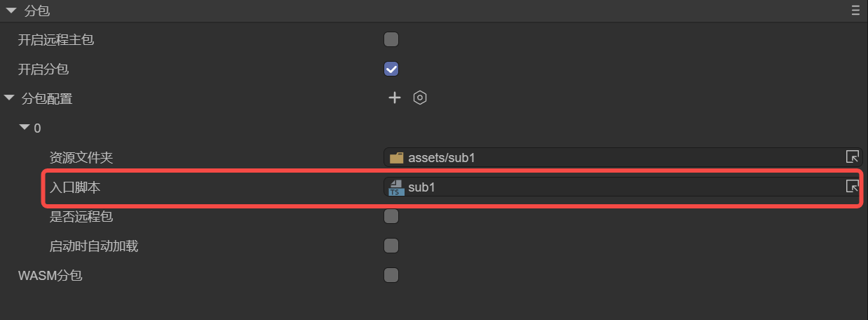
Task: Click the 分包 section title
Action: (x=37, y=11)
